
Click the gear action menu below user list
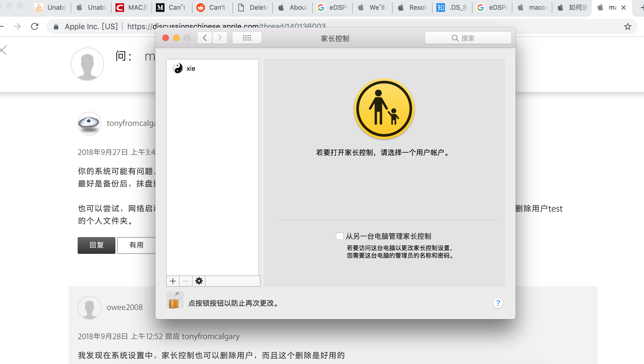pyautogui.click(x=199, y=281)
